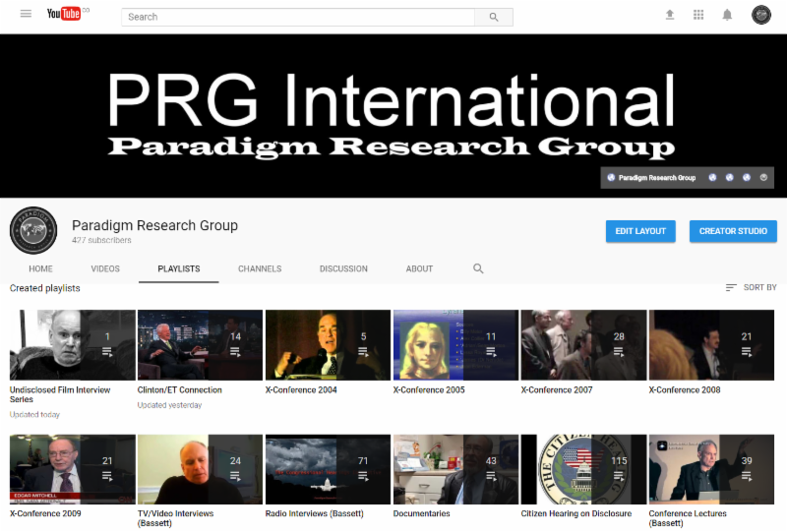This screenshot has width=787, height=532.
Task: Open Clinton/ET Connection playlist thumbnail
Action: coord(200,345)
